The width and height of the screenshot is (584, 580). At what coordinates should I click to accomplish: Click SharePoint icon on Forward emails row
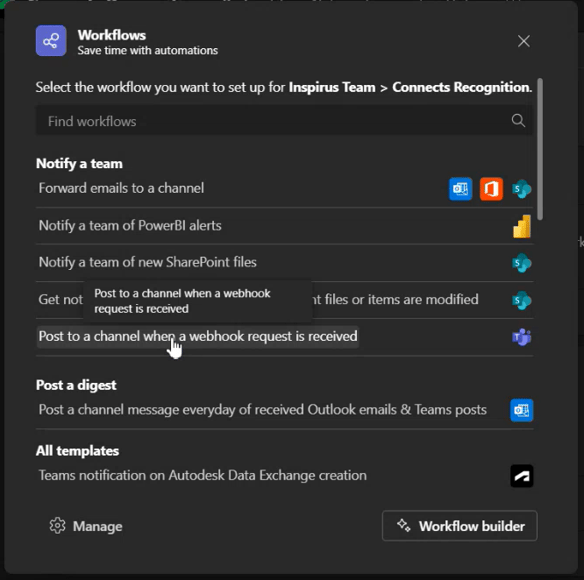tap(522, 189)
